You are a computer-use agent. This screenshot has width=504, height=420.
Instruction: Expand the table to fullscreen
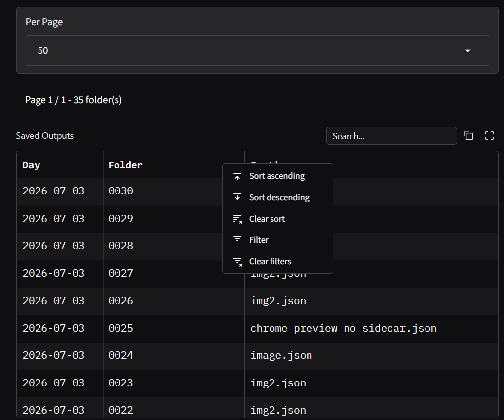coord(489,136)
